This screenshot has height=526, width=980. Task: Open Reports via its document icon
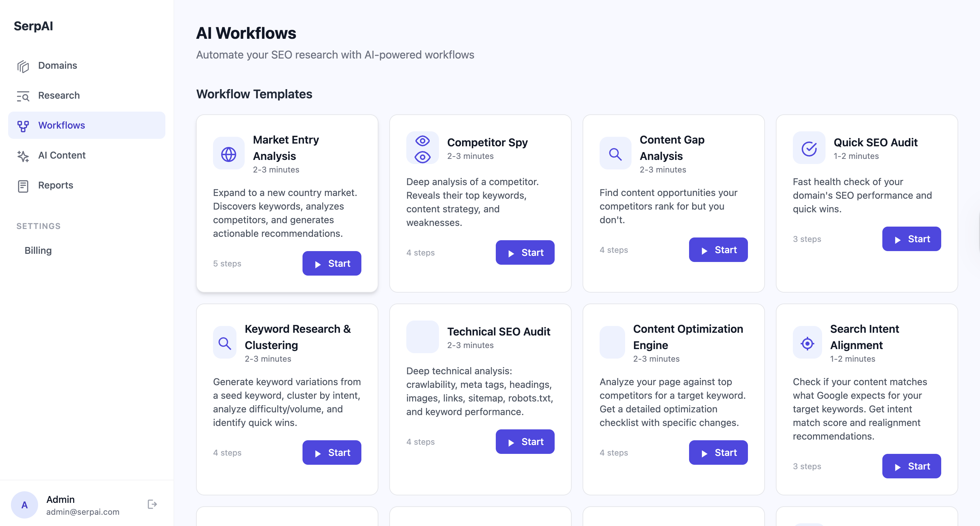23,186
